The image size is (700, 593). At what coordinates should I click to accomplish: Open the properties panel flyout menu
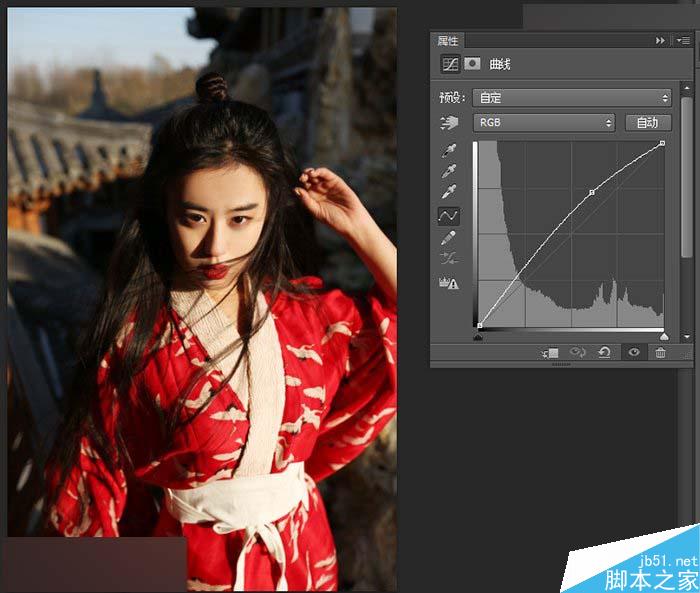tap(683, 41)
